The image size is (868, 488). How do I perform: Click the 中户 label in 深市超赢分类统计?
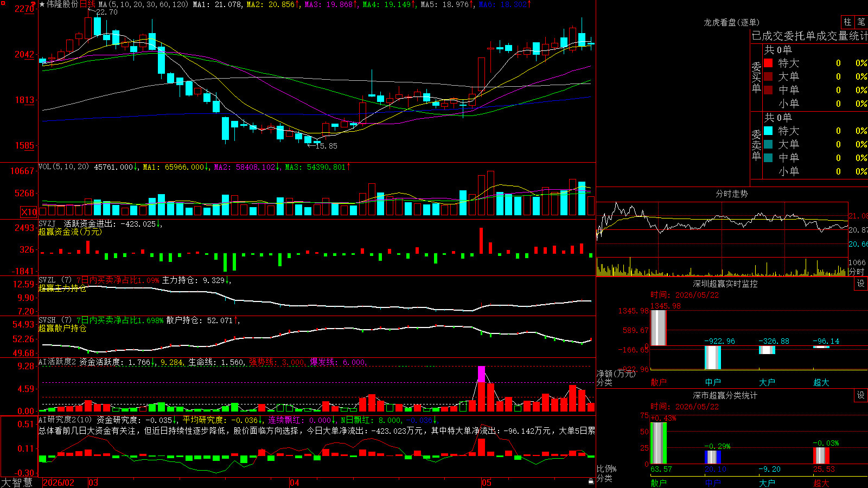(712, 483)
